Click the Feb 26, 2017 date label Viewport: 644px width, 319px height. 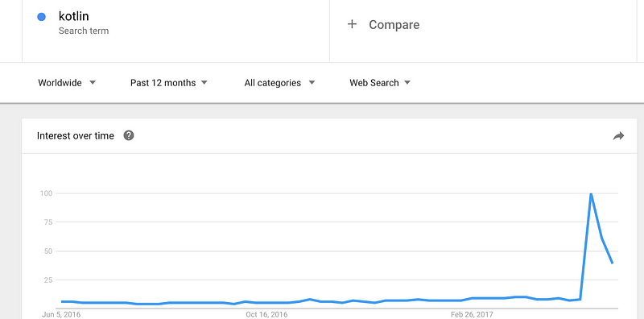[x=472, y=315]
